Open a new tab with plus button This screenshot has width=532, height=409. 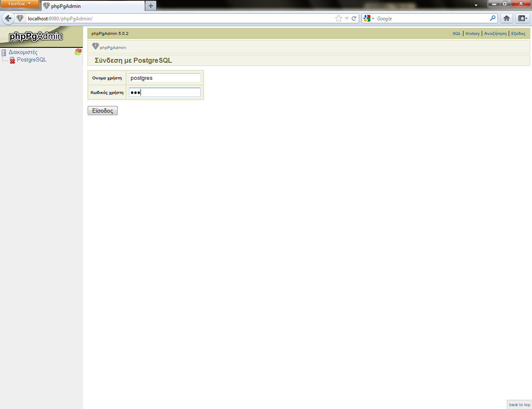click(x=151, y=6)
